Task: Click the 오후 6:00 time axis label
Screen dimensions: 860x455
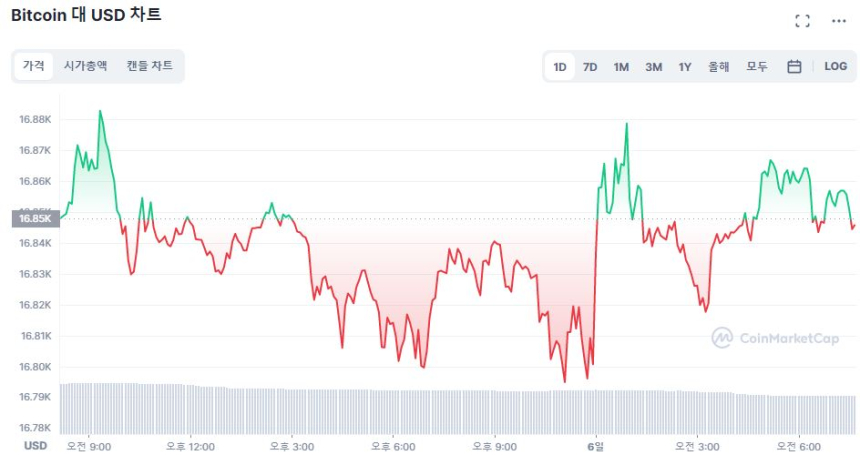Action: [x=393, y=445]
